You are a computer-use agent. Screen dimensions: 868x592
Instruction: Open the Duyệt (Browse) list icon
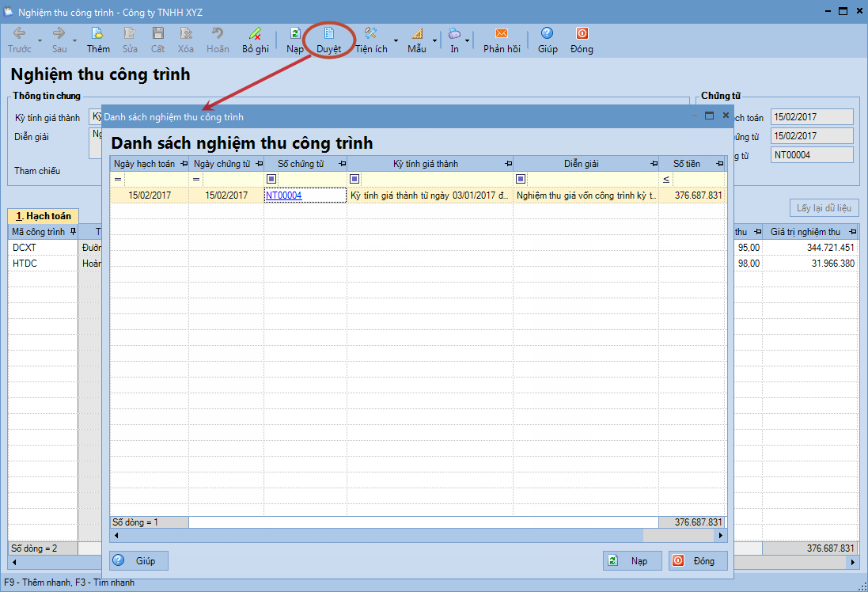329,34
